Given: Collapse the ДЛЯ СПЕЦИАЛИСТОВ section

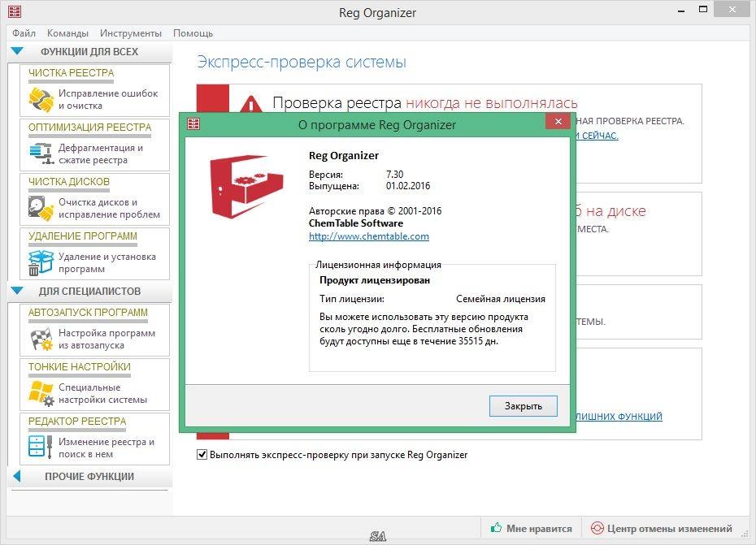Looking at the screenshot, I should point(17,291).
